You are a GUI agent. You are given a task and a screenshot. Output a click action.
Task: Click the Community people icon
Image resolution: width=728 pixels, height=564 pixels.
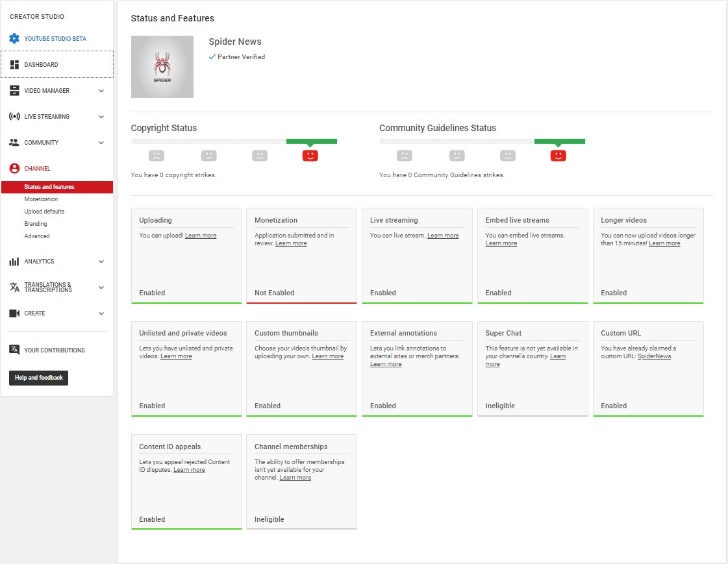(x=14, y=142)
